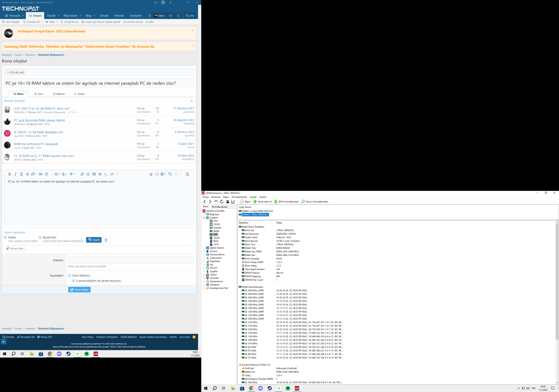Click the Görsel yükle button

point(15,249)
